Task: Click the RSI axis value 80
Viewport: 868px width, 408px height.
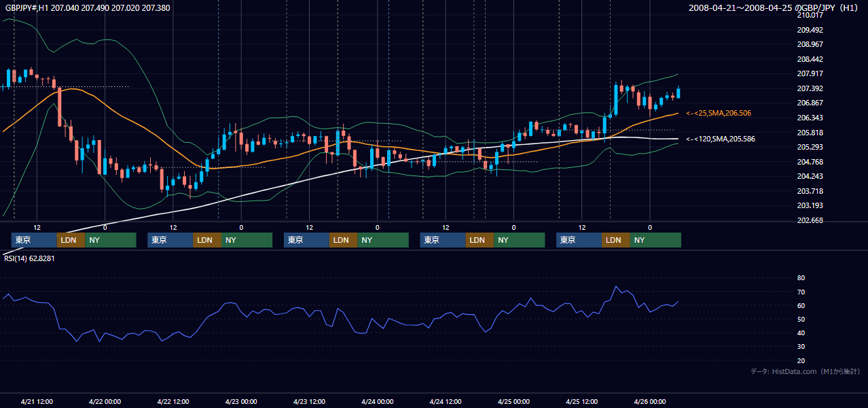Action: pos(801,278)
